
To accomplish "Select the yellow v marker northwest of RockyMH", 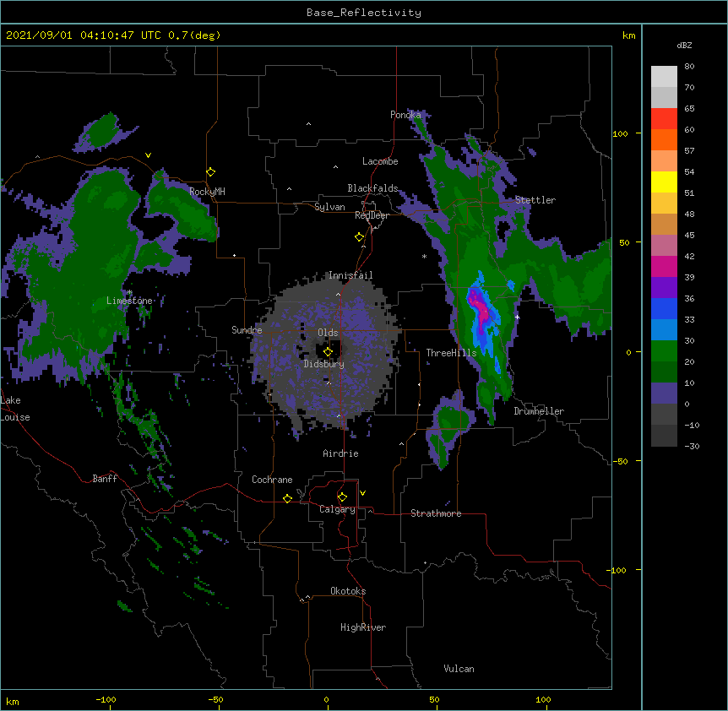I will [148, 155].
